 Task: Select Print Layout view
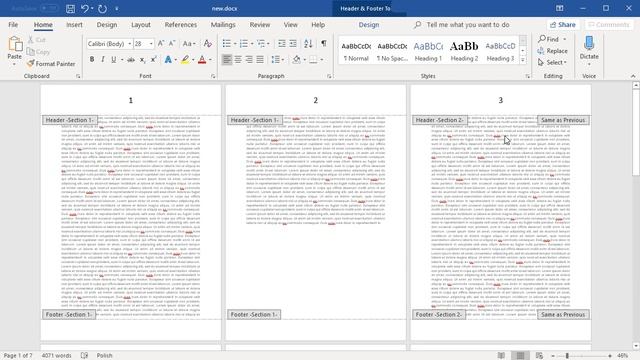[520, 356]
